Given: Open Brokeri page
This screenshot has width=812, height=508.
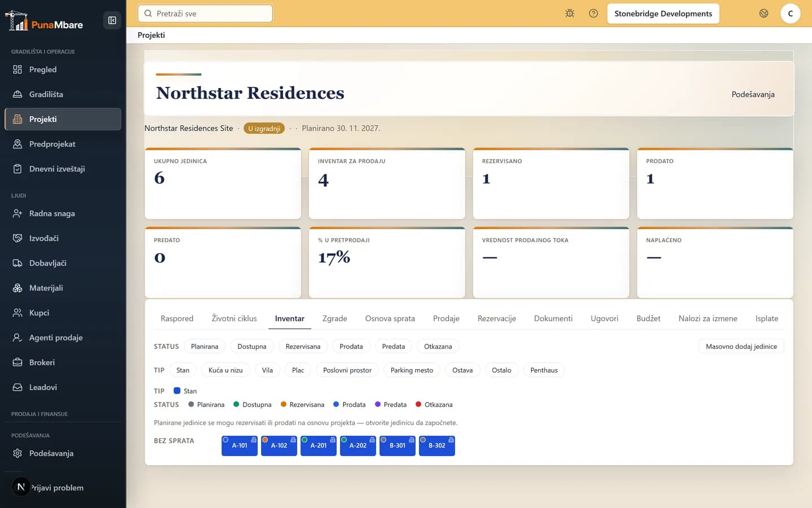Looking at the screenshot, I should coord(63,362).
